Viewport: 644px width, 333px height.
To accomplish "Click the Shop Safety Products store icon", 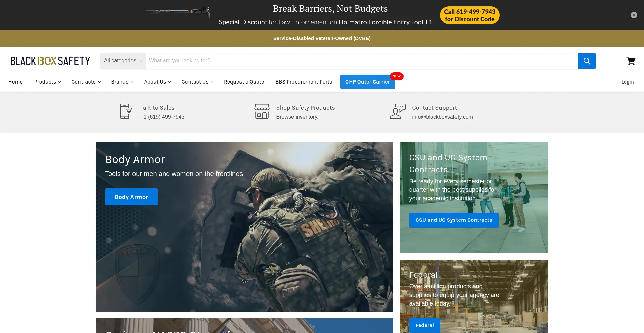I will (x=262, y=111).
